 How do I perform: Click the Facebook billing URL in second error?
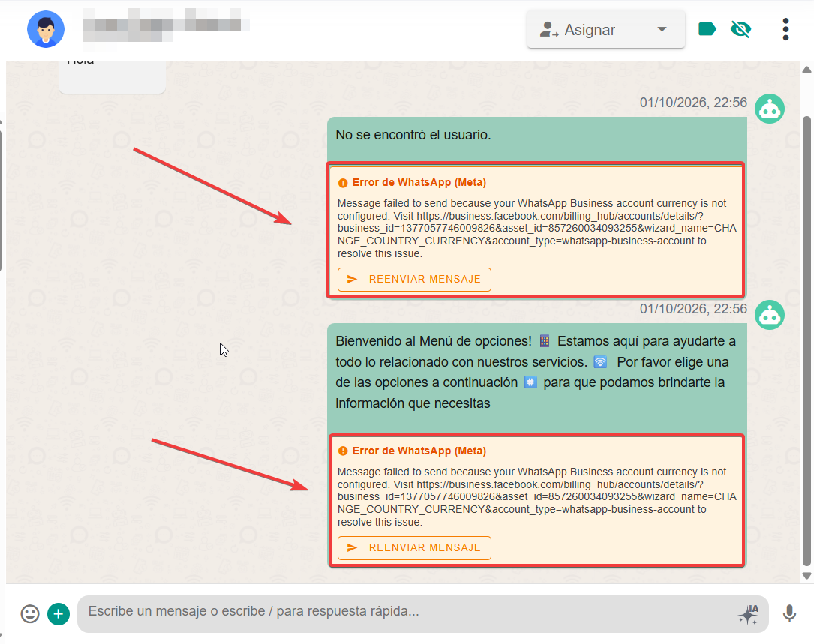536,496
